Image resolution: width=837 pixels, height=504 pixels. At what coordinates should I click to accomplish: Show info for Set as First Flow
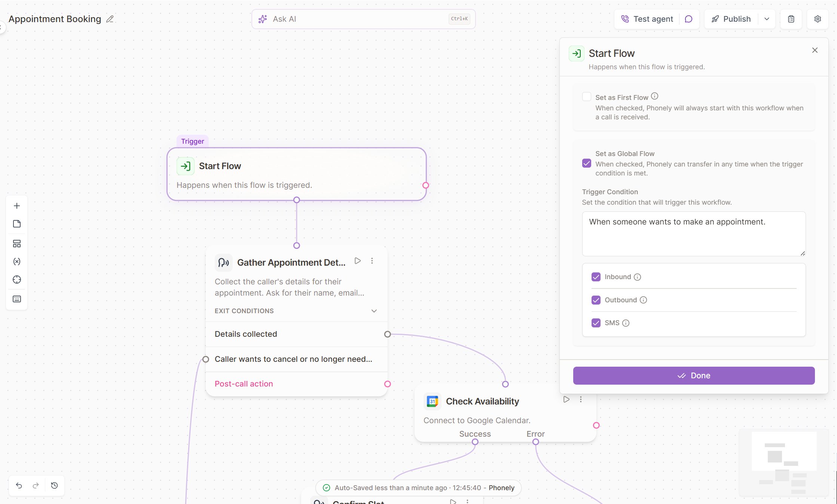tap(654, 96)
